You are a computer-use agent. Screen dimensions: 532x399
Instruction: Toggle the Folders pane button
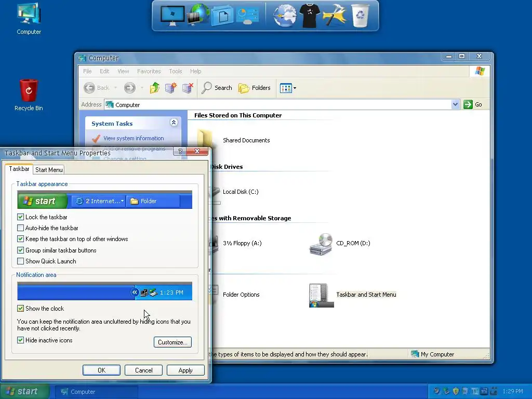tap(255, 88)
